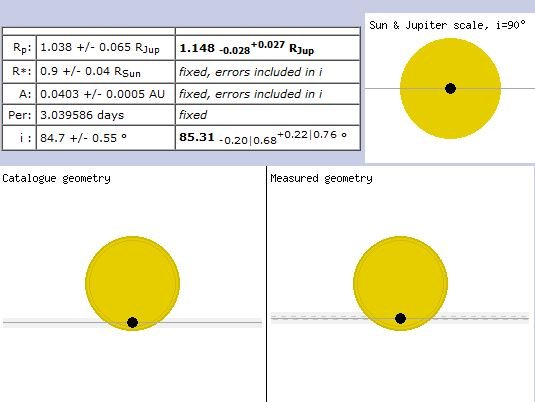Click 'fixed, errors included in i' in R* row
Screen dimensions: 535x402
pyautogui.click(x=251, y=72)
